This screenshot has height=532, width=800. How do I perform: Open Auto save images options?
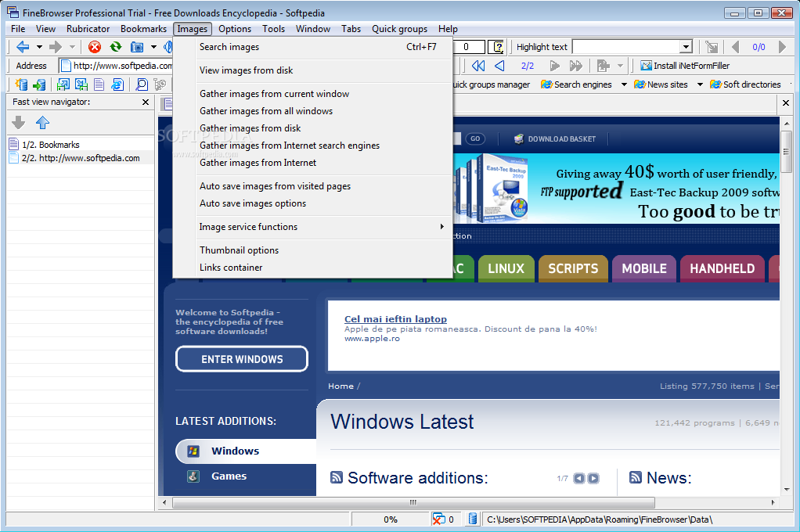313,203
